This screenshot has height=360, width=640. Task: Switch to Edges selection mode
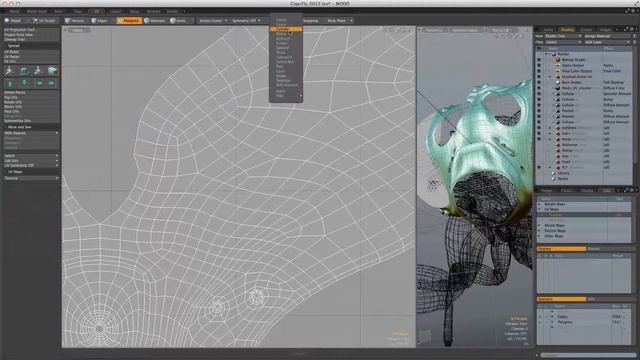[x=100, y=20]
